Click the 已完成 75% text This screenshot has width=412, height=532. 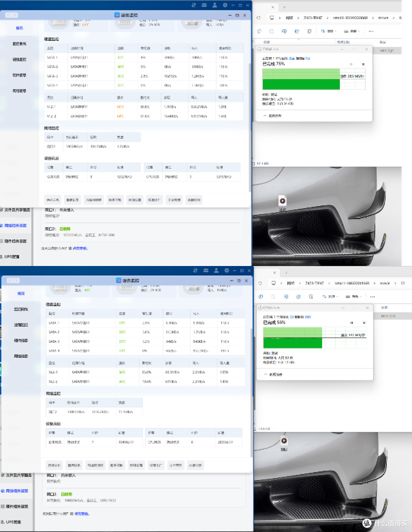[274, 64]
